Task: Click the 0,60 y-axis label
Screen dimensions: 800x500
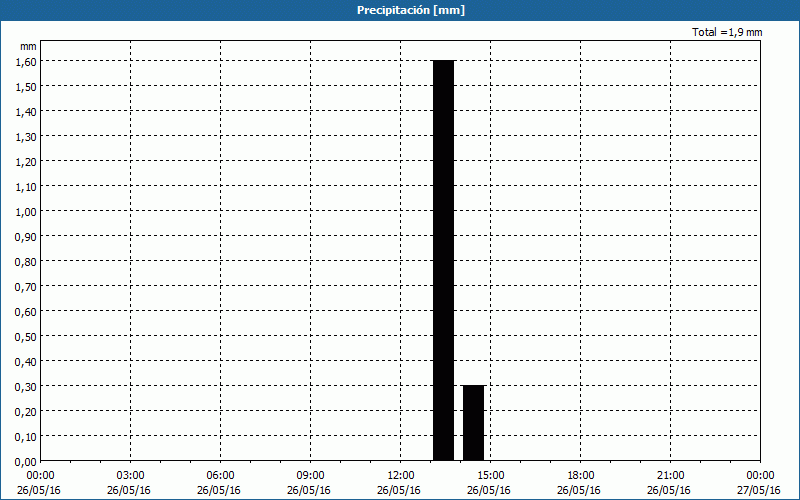Action: coord(26,311)
